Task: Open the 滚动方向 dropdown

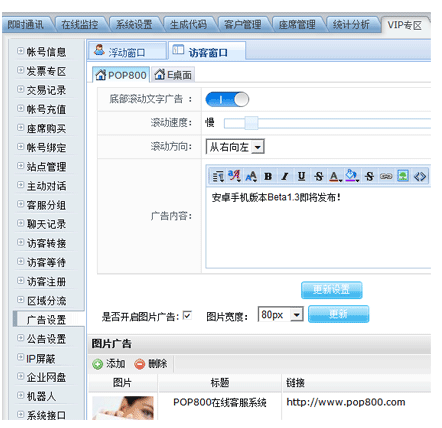Action: (235, 147)
